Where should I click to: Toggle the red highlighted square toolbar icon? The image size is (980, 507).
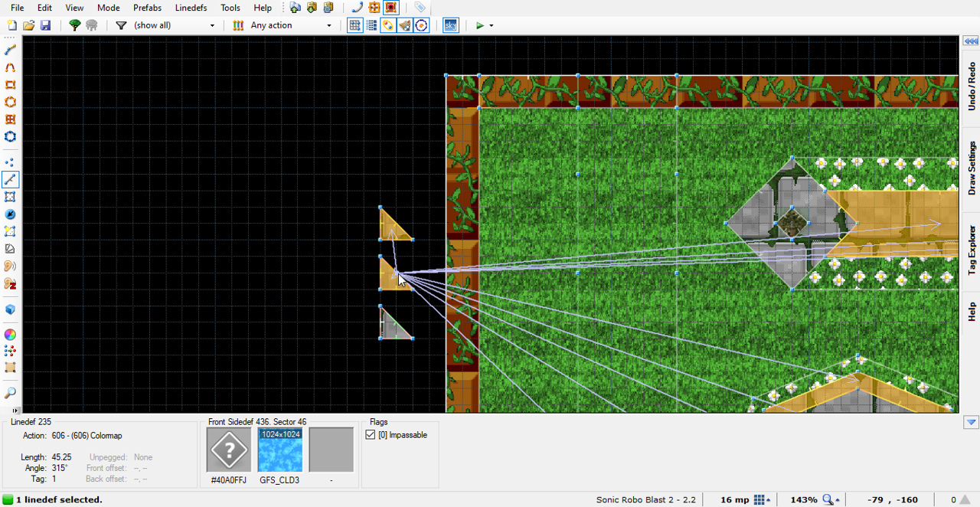390,8
